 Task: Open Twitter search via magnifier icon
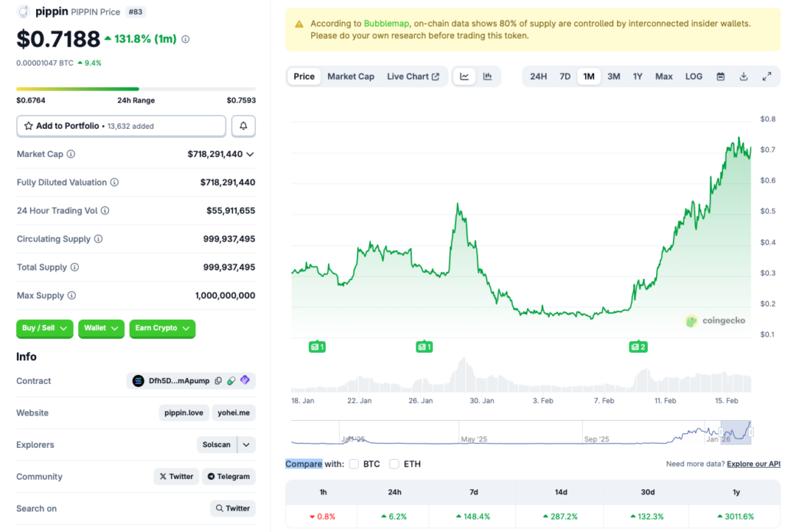click(x=232, y=507)
